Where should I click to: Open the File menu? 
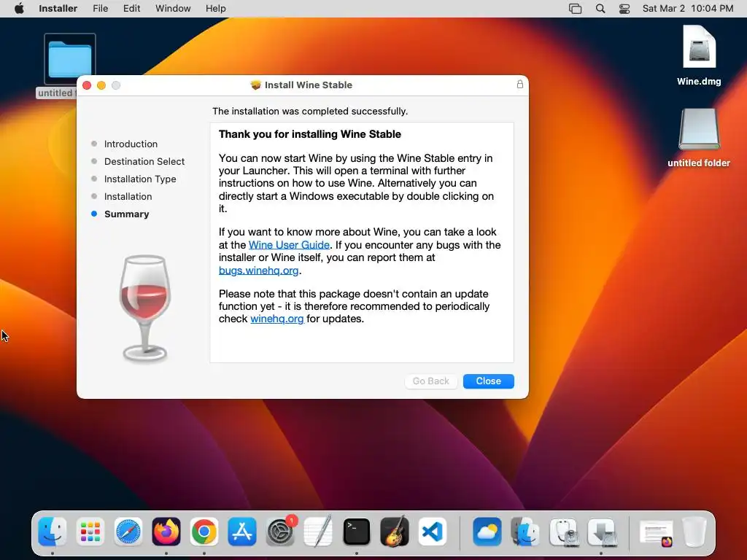100,8
